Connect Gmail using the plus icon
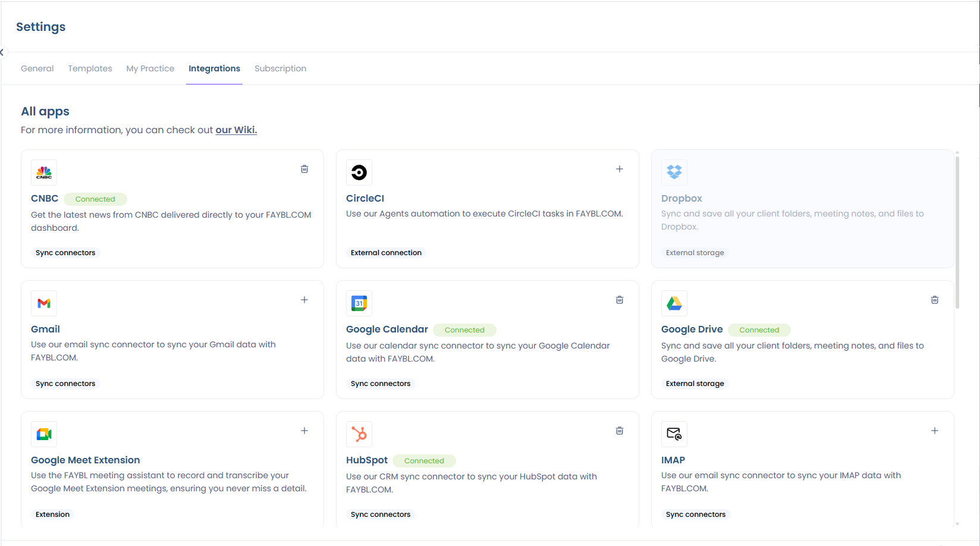Viewport: 980px width, 546px height. click(x=304, y=300)
